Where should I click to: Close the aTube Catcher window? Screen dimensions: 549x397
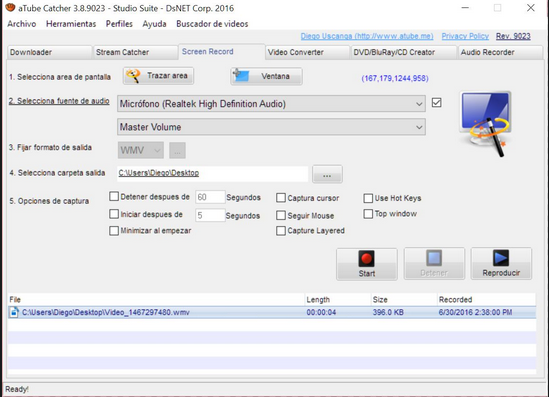531,8
